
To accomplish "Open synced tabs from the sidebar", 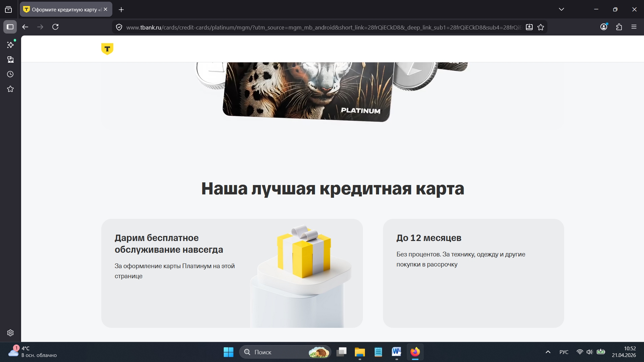I will click(10, 60).
